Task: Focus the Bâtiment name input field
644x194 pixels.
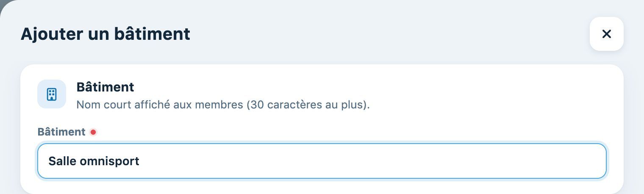Action: coord(322,161)
